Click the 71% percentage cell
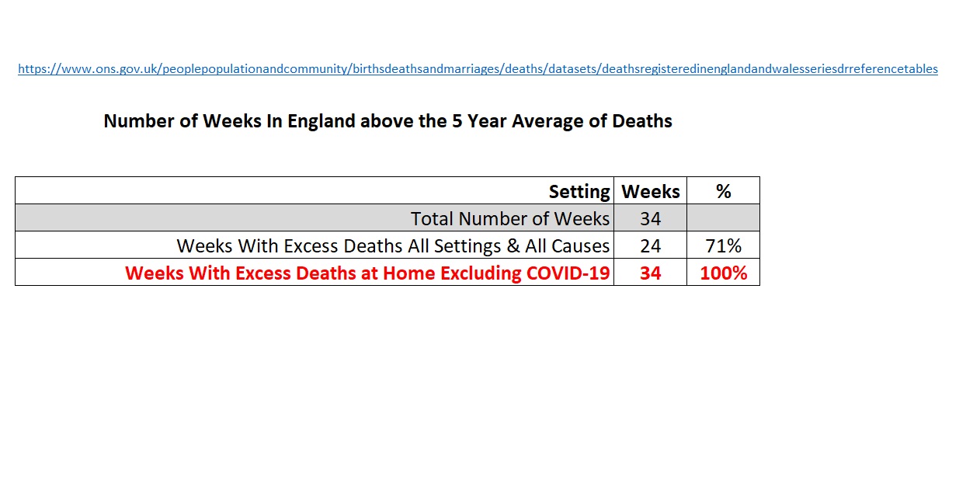Image resolution: width=980 pixels, height=494 pixels. point(723,246)
